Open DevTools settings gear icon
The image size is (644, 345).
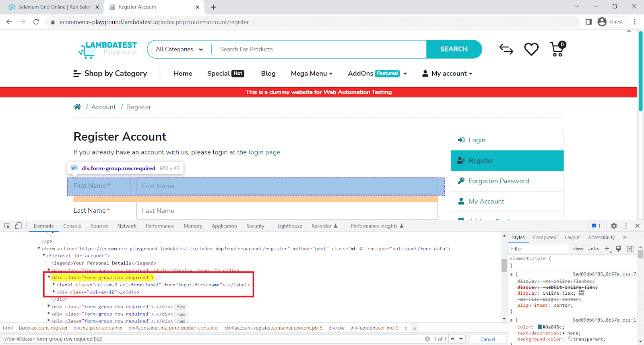click(x=614, y=226)
